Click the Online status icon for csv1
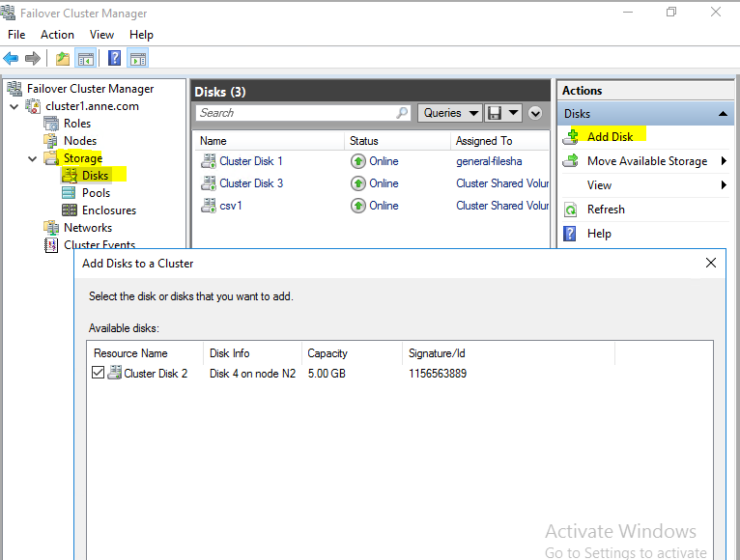The image size is (740, 560). point(358,206)
